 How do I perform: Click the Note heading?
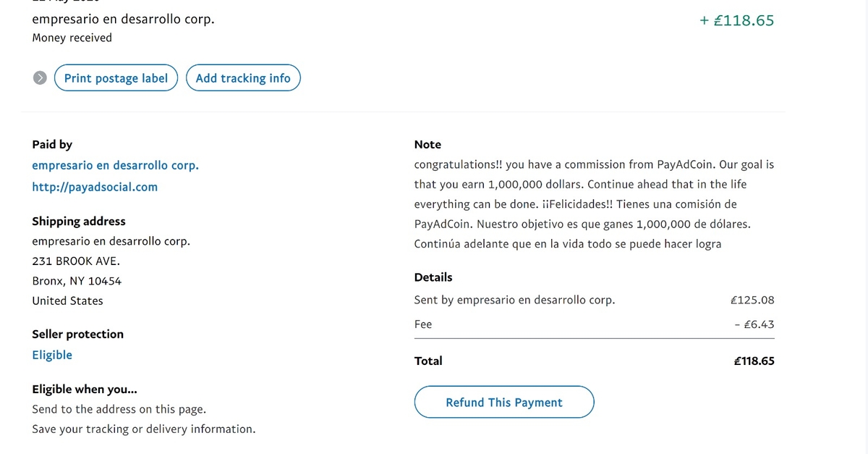(427, 145)
